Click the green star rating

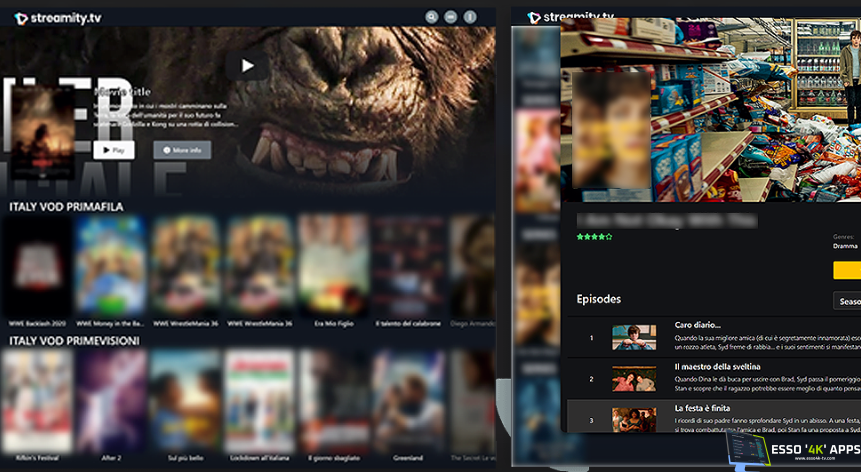tap(594, 237)
